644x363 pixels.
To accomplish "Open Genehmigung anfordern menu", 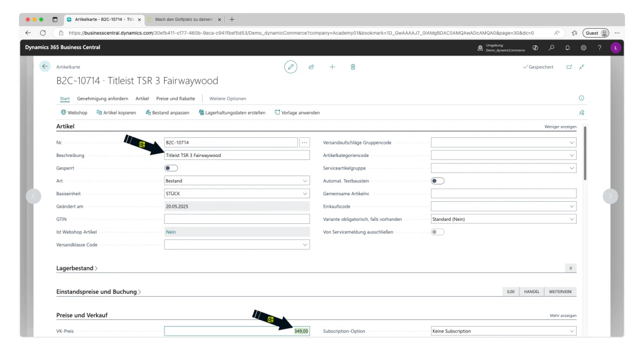I will point(103,99).
